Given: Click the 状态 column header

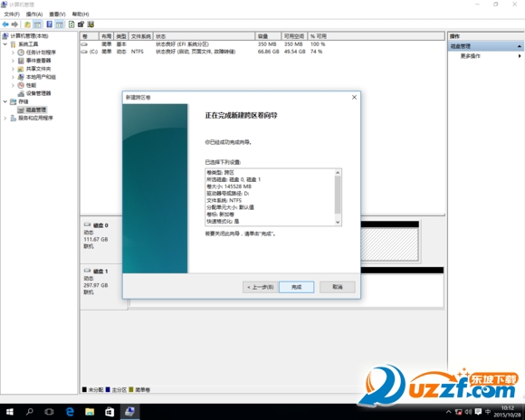Looking at the screenshot, I should click(205, 36).
